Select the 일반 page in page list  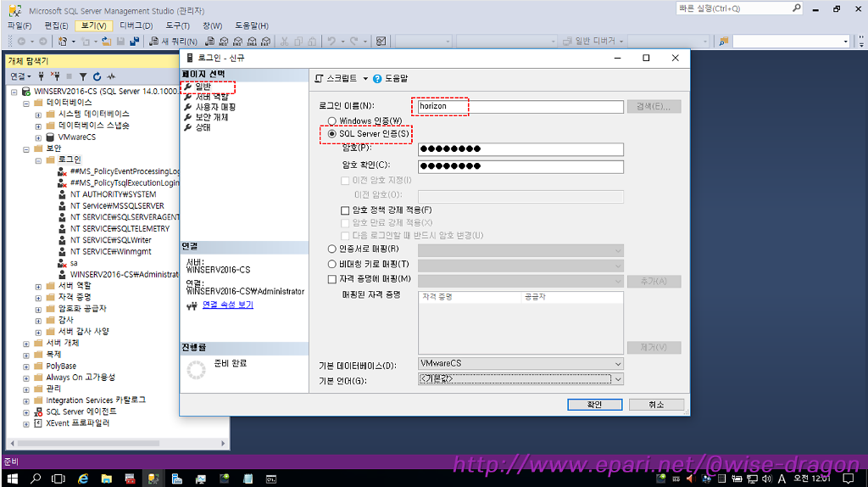click(x=203, y=87)
